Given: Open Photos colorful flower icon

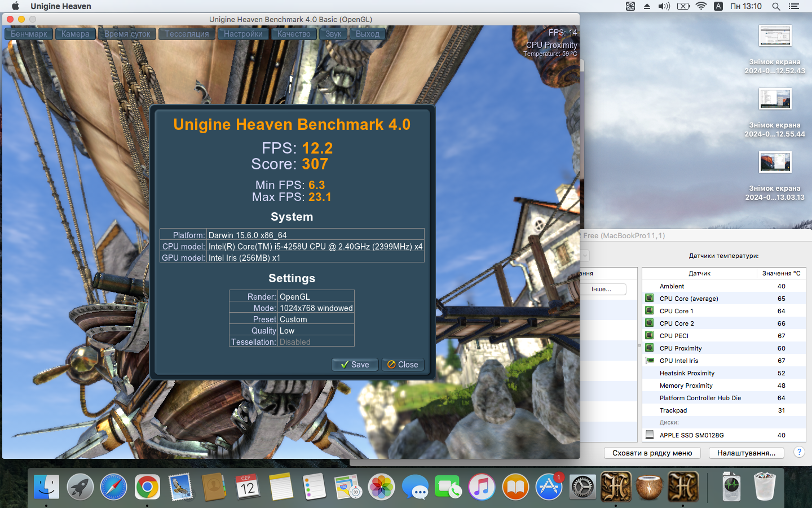Looking at the screenshot, I should [381, 487].
